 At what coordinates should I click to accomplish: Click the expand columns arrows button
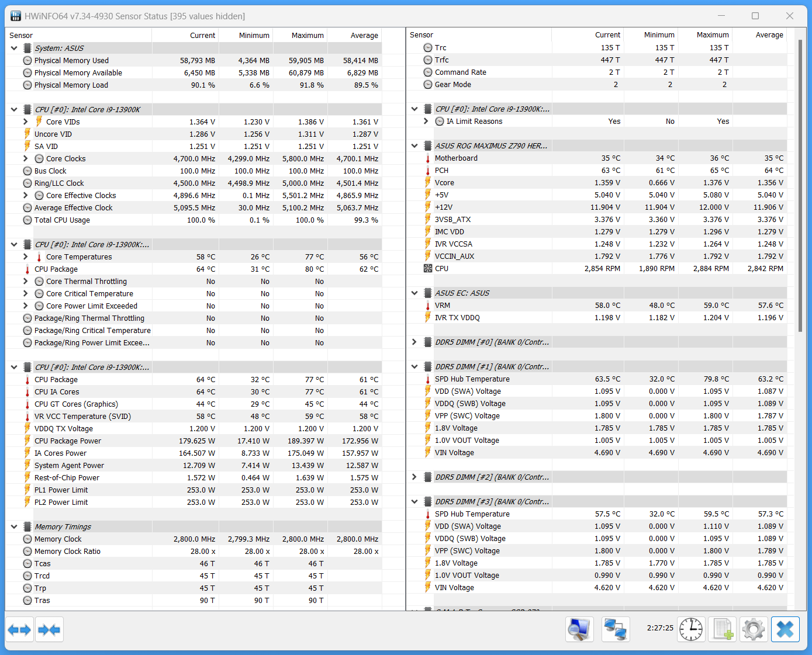pyautogui.click(x=19, y=630)
